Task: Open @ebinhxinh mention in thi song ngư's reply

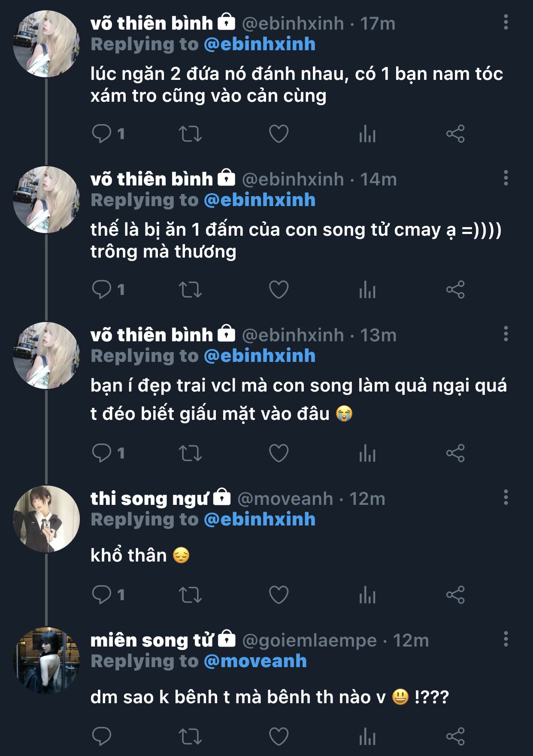Action: 259,519
